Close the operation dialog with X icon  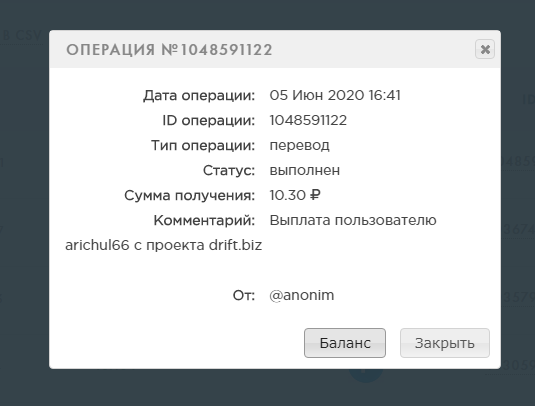click(x=485, y=49)
